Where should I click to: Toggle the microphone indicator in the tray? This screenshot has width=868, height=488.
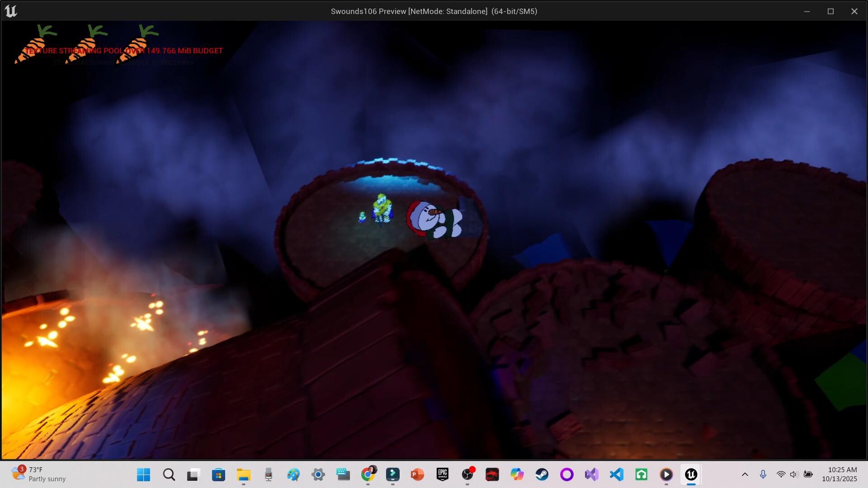coord(763,475)
